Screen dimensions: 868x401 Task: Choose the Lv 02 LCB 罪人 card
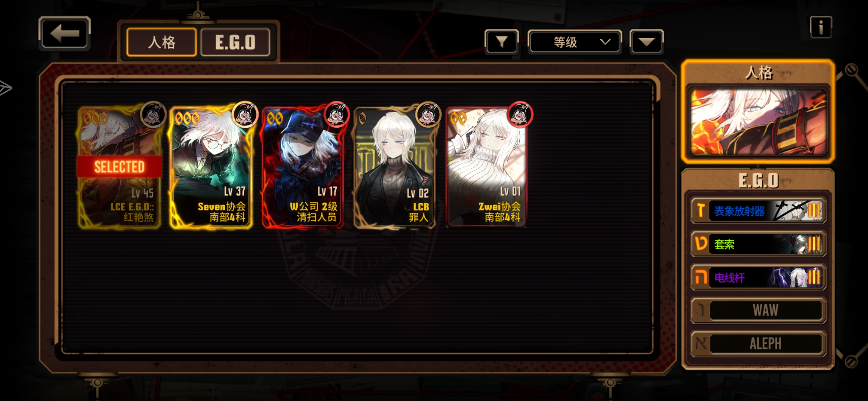[x=395, y=167]
